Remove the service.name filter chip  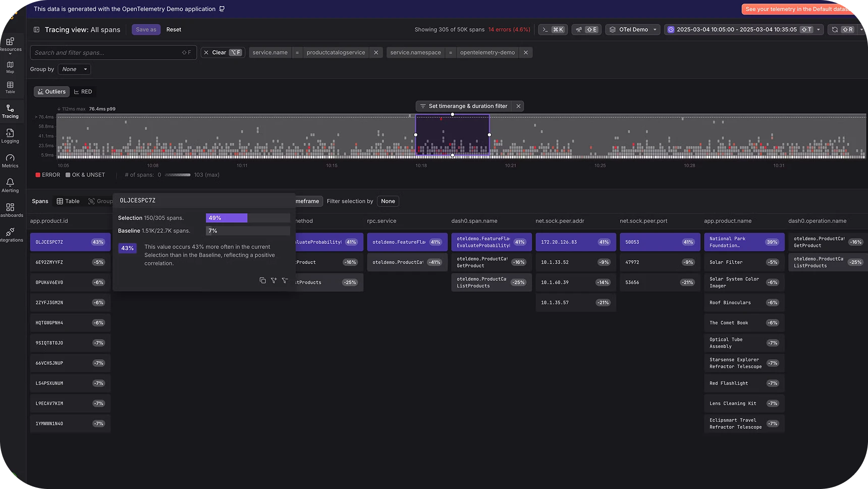coord(376,53)
